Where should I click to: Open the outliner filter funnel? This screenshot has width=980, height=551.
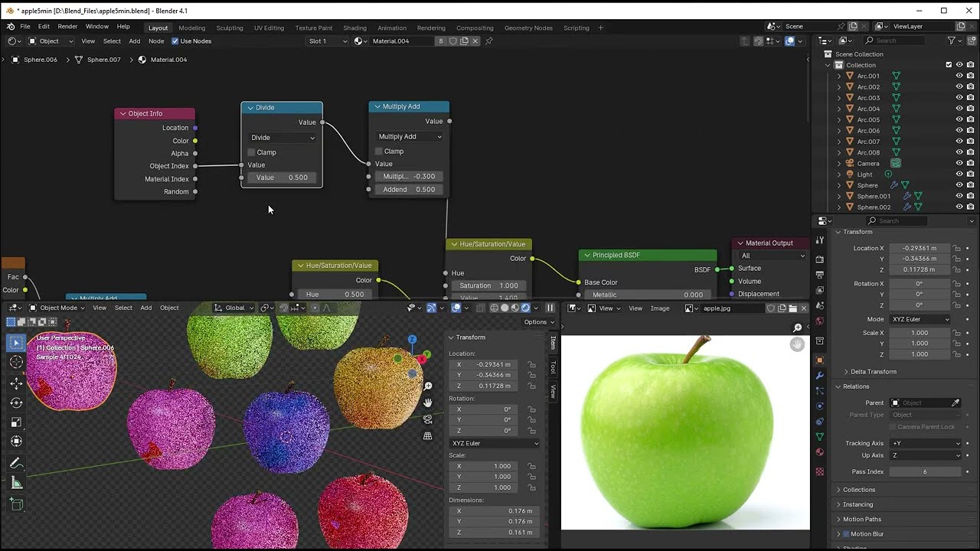tap(952, 41)
